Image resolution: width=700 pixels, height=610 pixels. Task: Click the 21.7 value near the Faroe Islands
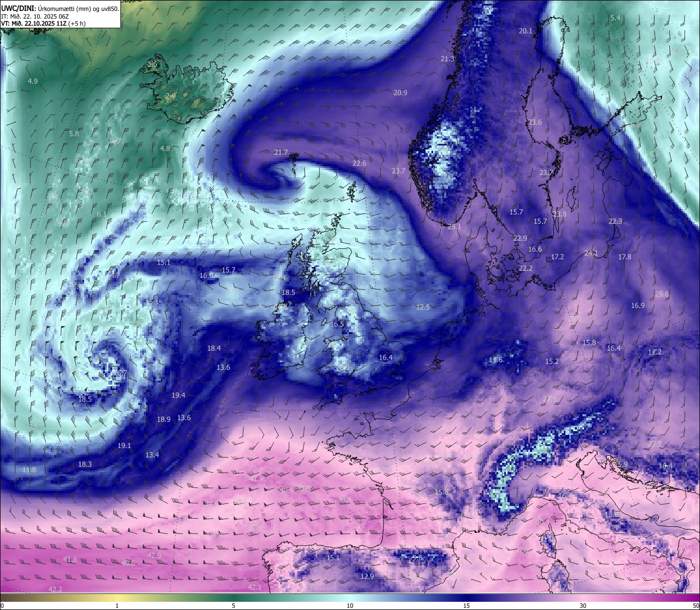tap(281, 152)
